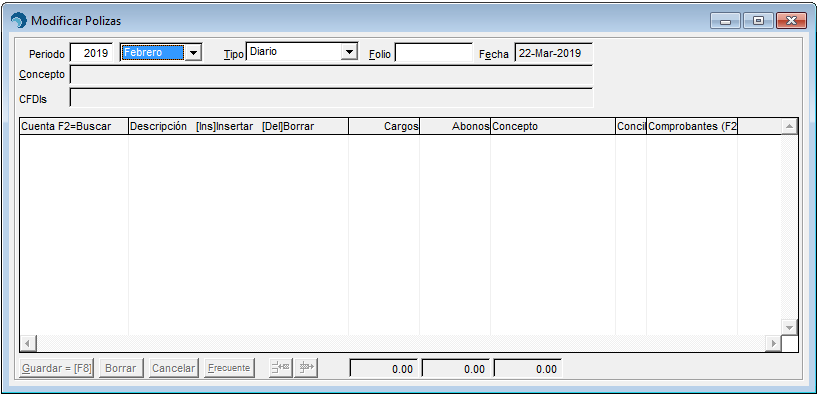This screenshot has height=395, width=819.
Task: Click the horizontal scrollbar right arrow
Action: click(x=773, y=344)
